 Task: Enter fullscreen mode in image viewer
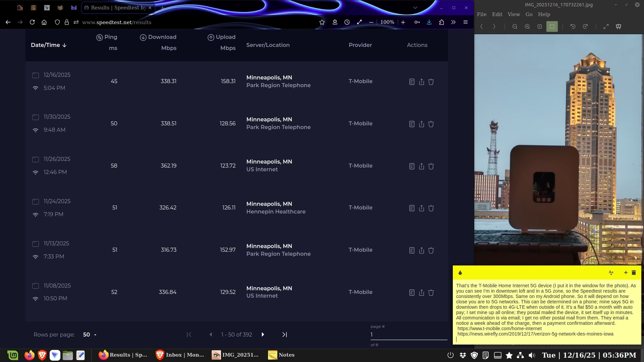(606, 26)
